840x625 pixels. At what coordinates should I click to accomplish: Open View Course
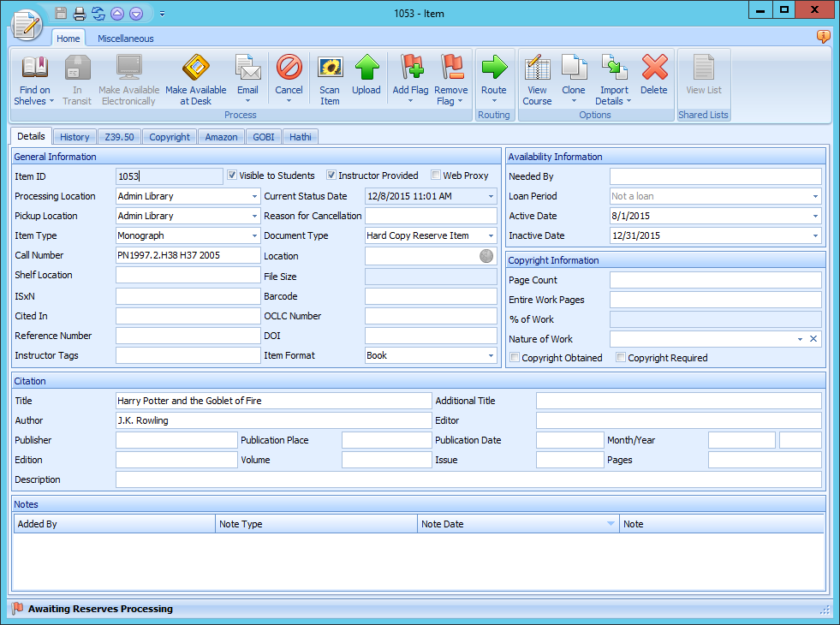click(x=537, y=78)
